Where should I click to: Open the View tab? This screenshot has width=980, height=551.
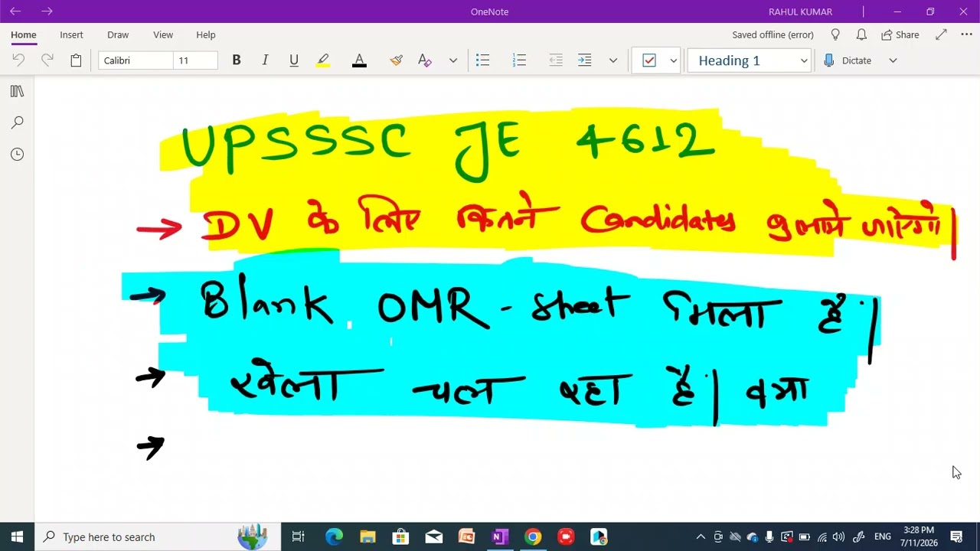(163, 34)
